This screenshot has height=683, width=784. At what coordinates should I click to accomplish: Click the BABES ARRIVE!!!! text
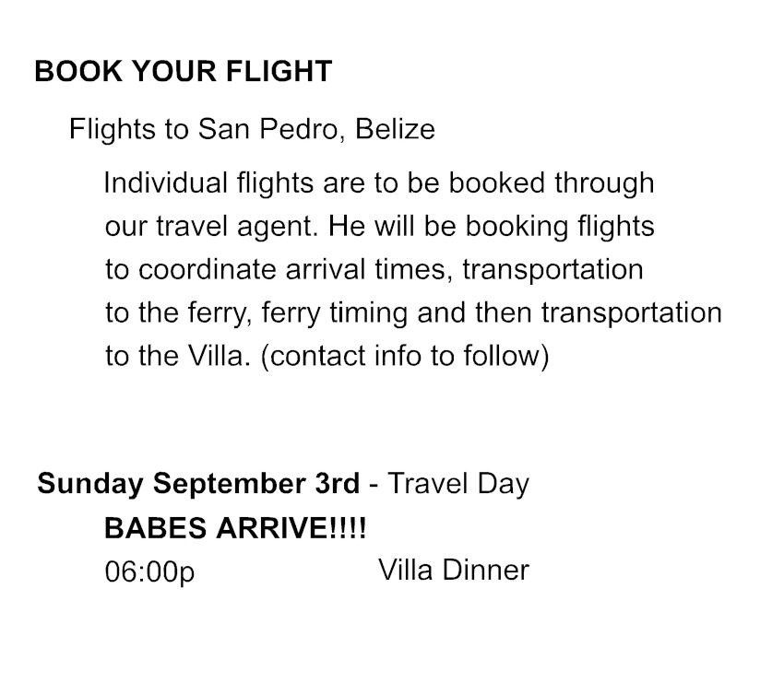pyautogui.click(x=235, y=528)
